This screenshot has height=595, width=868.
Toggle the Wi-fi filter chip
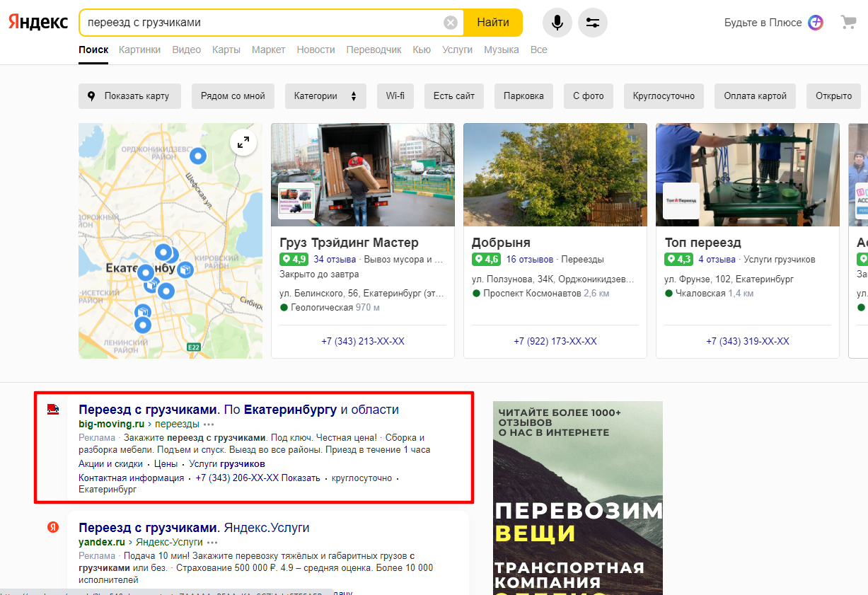tap(395, 96)
